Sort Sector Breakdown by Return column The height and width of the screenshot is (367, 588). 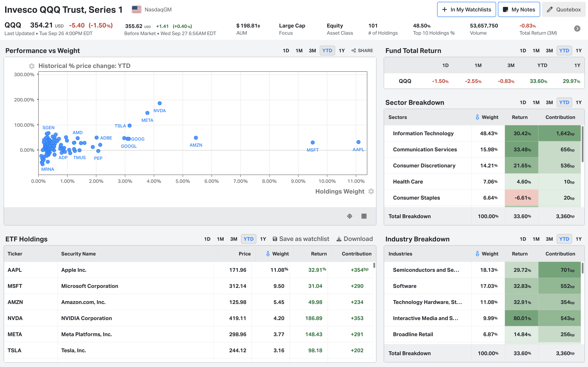[520, 117]
